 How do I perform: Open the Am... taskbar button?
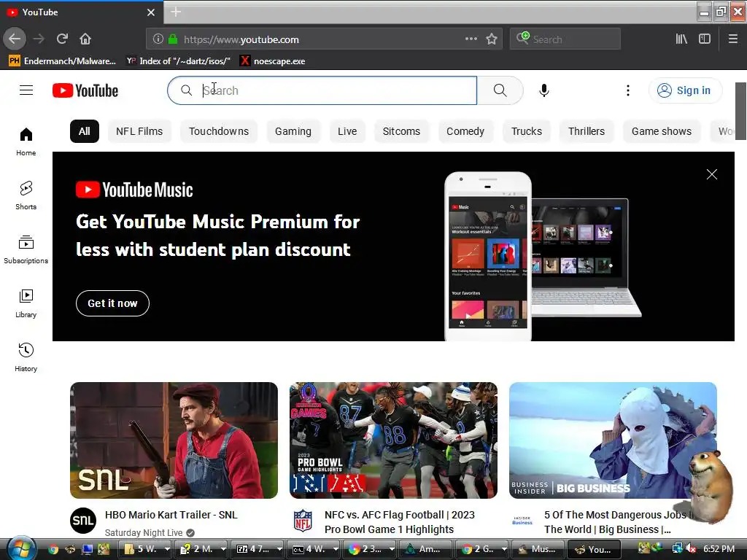(x=425, y=549)
